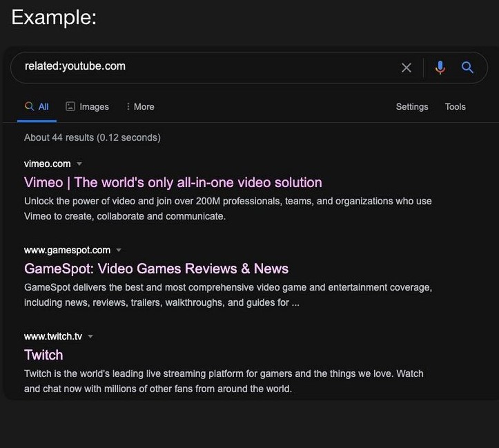
Task: Open the More search categories menu
Action: coord(140,106)
